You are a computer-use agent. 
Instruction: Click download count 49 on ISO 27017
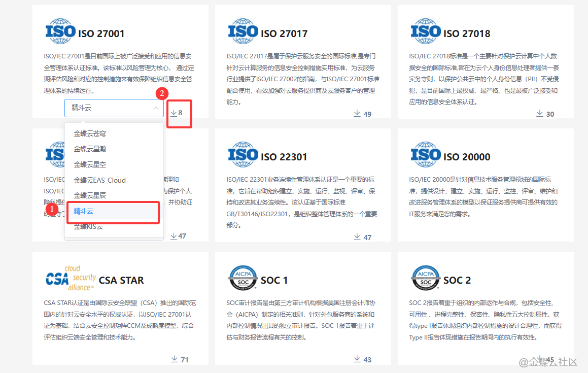coord(367,114)
